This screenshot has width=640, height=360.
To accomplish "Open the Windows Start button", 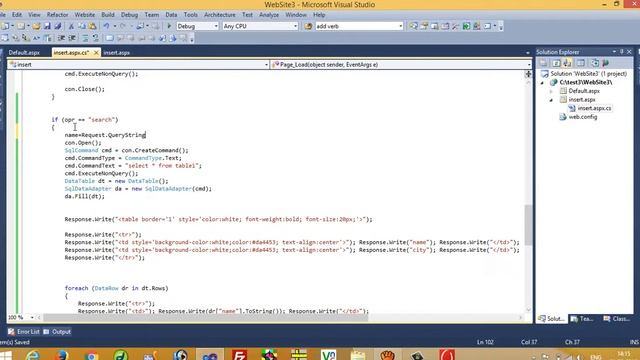I will pos(6,355).
